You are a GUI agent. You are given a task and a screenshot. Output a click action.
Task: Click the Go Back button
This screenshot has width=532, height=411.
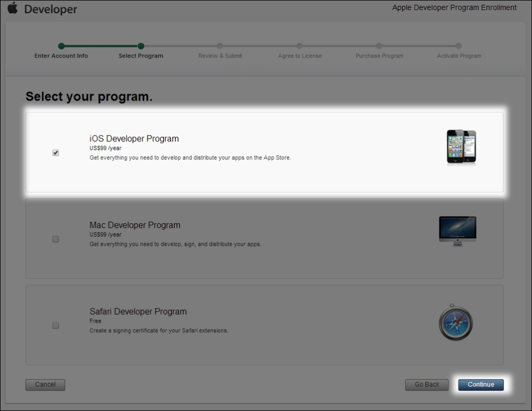427,384
